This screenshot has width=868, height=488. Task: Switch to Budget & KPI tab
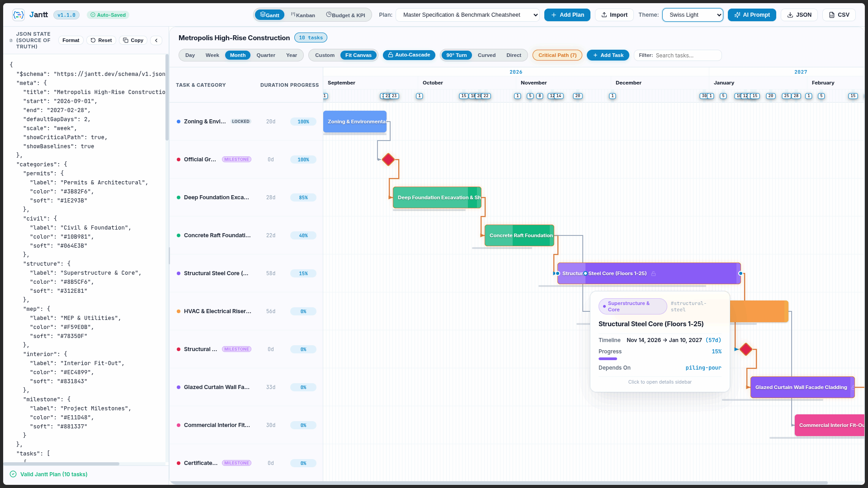point(346,15)
